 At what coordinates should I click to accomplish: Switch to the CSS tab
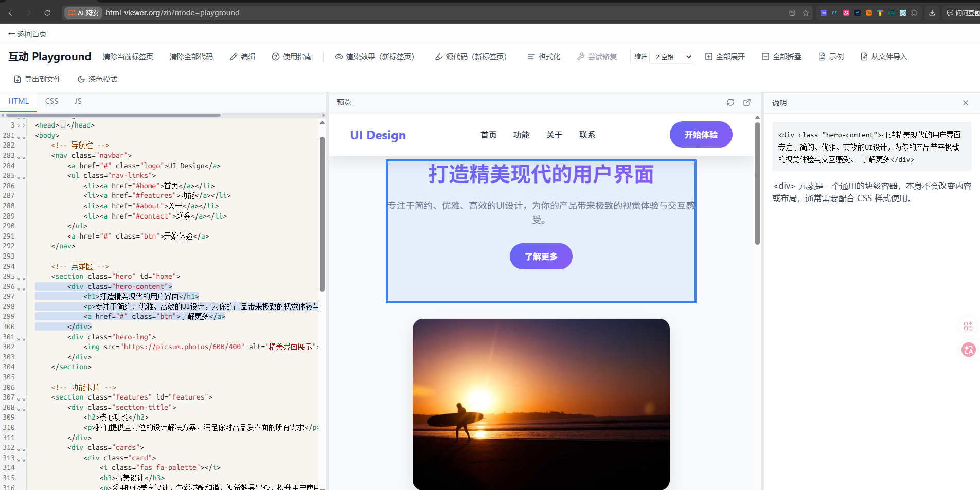pyautogui.click(x=51, y=101)
